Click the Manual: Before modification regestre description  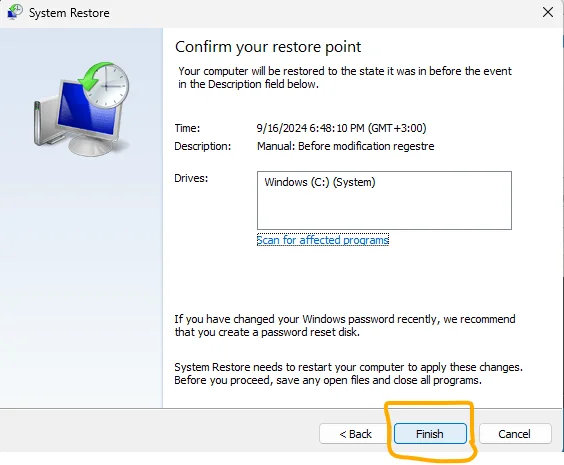click(x=345, y=146)
